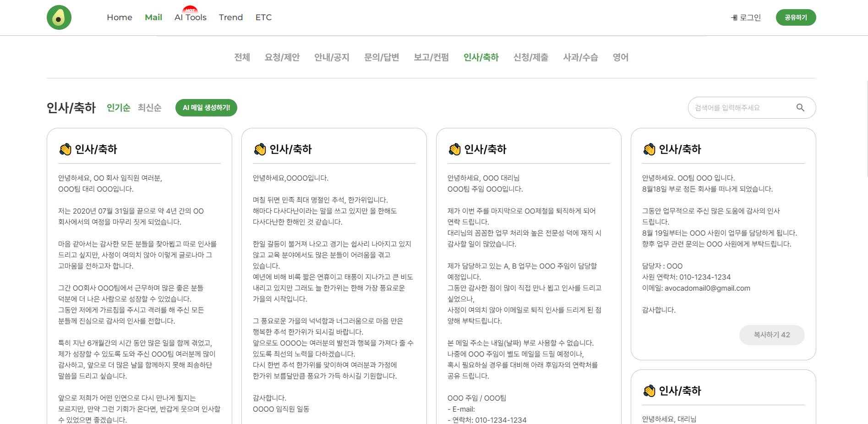Click text 담당자 : OOO
This screenshot has width=868, height=424.
[662, 266]
